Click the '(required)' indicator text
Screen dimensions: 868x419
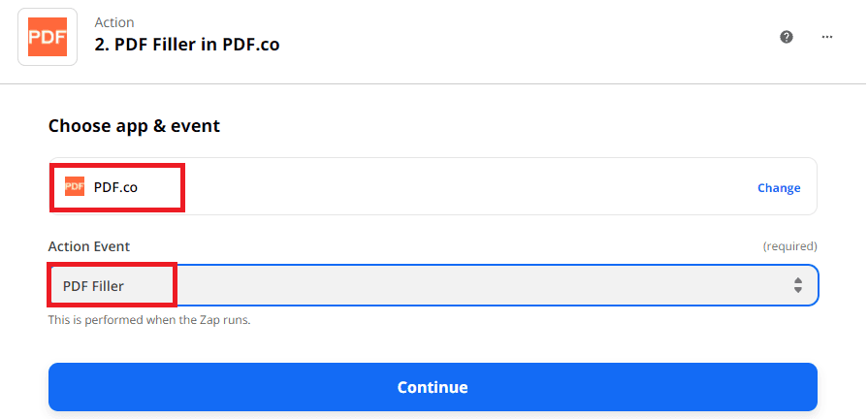[789, 246]
